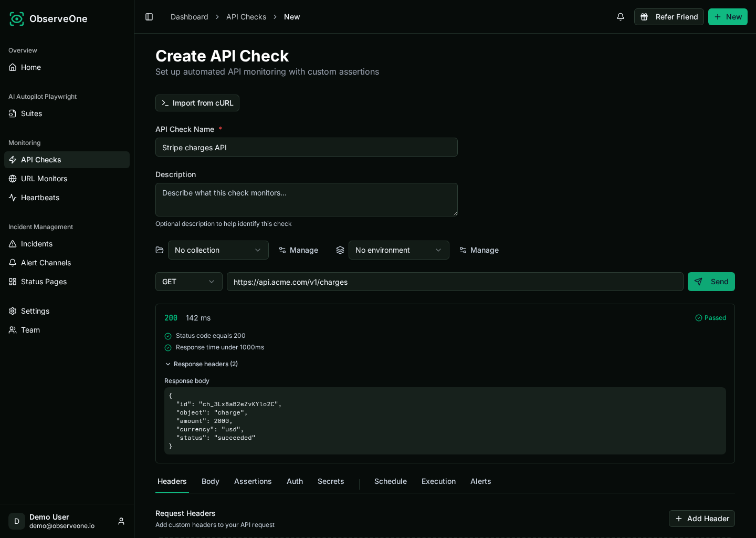756x538 pixels.
Task: Switch to the Alerts tab
Action: tap(481, 481)
